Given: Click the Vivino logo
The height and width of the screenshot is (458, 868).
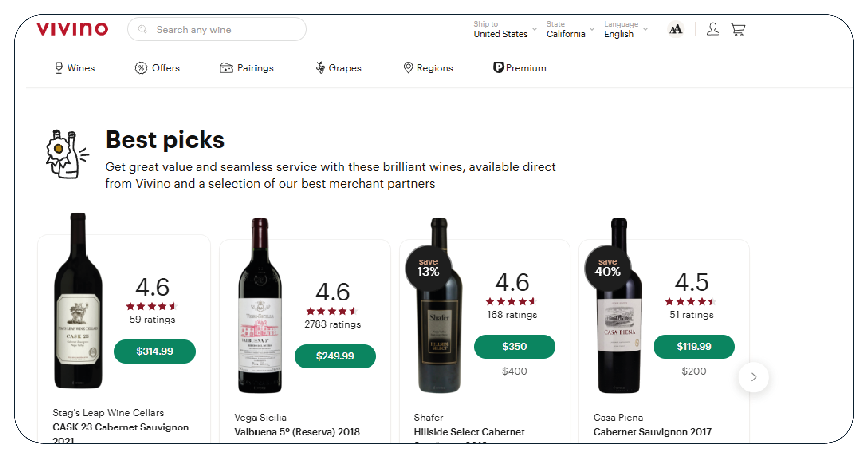Looking at the screenshot, I should [72, 29].
